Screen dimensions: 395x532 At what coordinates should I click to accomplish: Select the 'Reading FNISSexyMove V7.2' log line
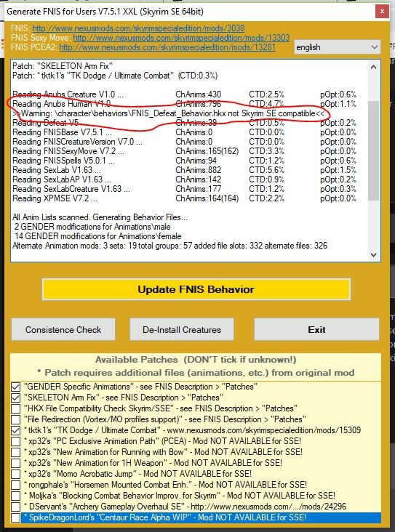[185, 151]
